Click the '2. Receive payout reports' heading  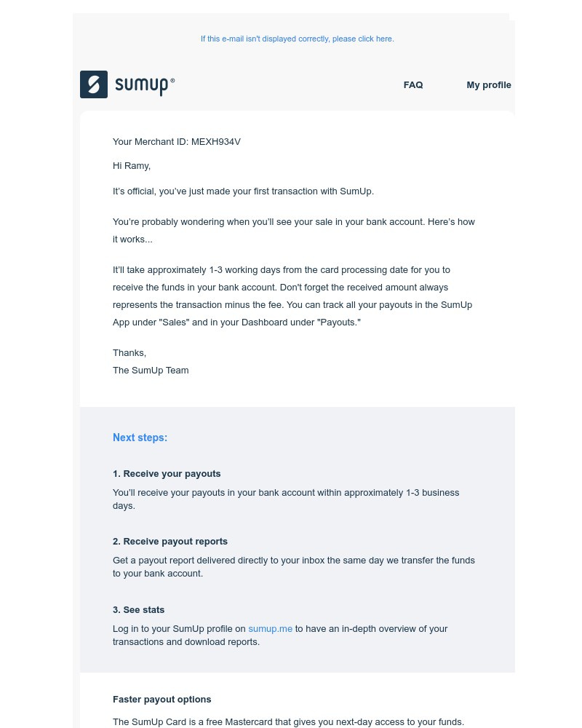click(x=170, y=541)
